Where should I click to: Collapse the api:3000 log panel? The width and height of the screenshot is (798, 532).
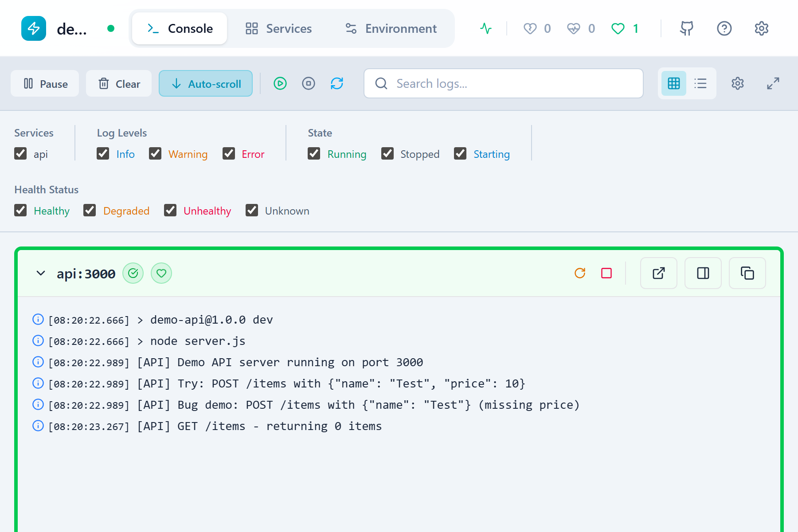tap(40, 274)
